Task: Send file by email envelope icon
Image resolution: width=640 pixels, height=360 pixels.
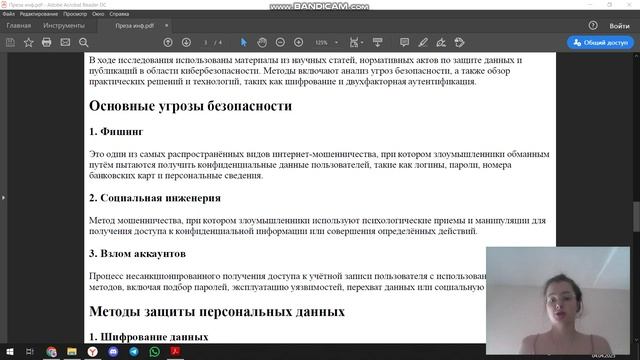Action: pos(65,42)
